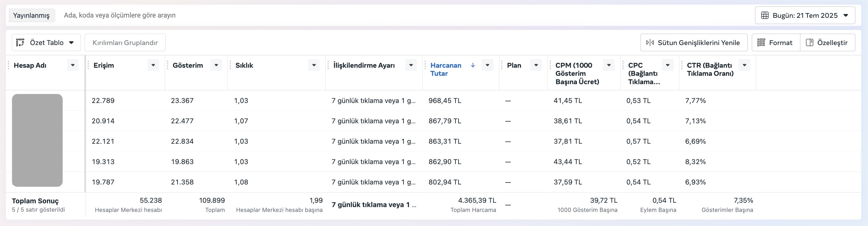Select the reach value 22.789
Image resolution: width=868 pixels, height=226 pixels.
(103, 101)
